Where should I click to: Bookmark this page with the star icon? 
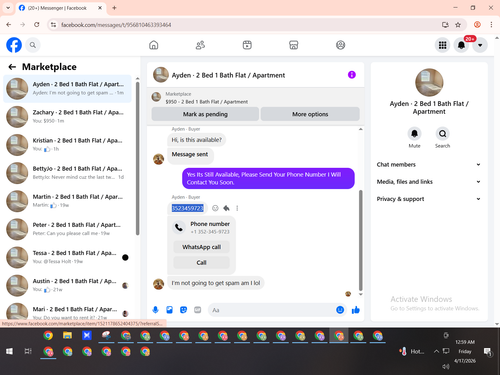click(x=458, y=25)
